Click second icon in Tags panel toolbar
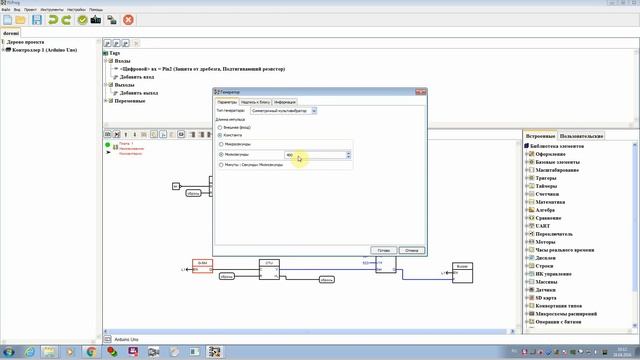Viewport: 640px width, 360px height. 117,43
